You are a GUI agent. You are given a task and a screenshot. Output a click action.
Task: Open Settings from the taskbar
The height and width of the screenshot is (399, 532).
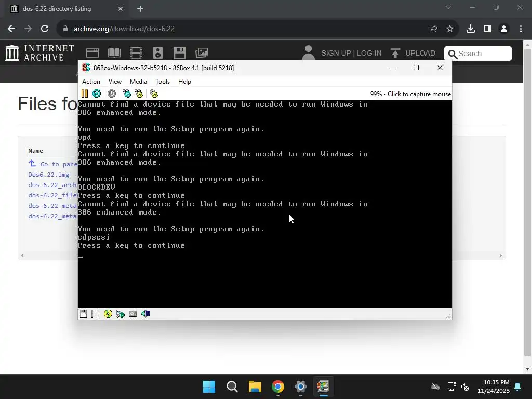pyautogui.click(x=301, y=387)
